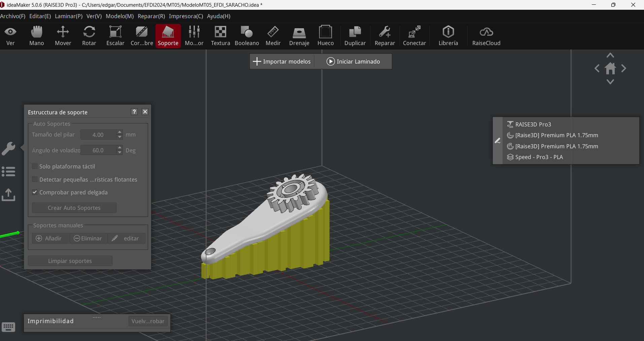Open the Reparar(R) menu
Viewport: 644px width, 341px height.
(x=151, y=16)
